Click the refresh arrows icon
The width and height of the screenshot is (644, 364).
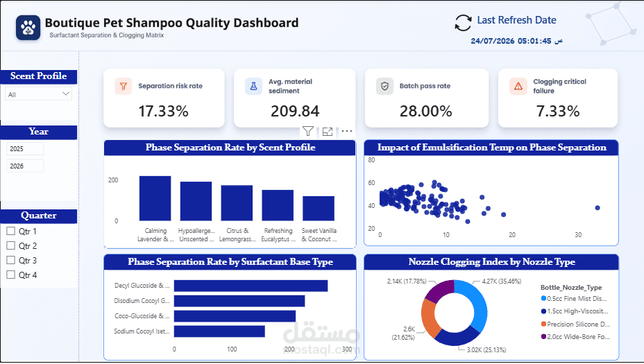click(x=463, y=23)
